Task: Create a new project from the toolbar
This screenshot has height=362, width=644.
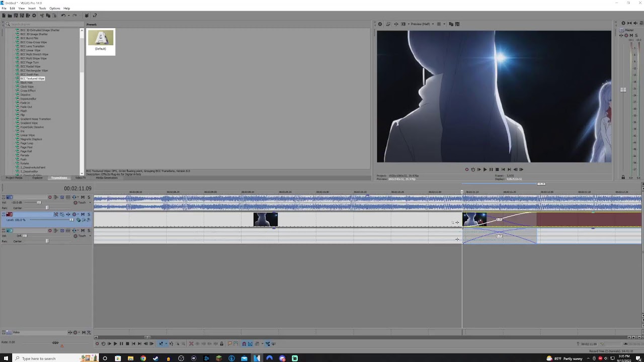Action: click(4, 16)
